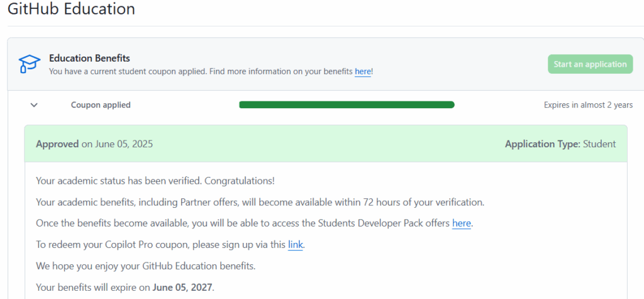644x299 pixels.
Task: Open the benefits information 'here' link
Action: (x=362, y=72)
